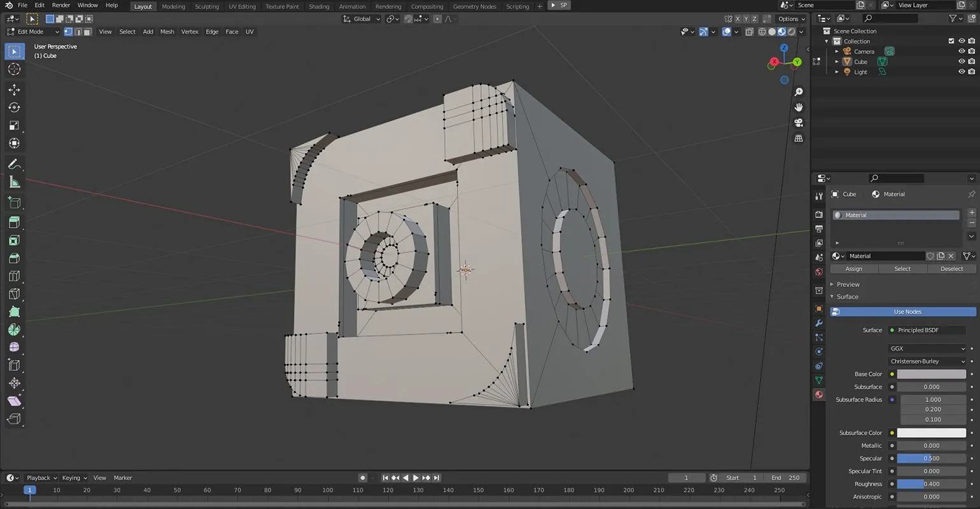Expand the Preview panel section

tap(848, 284)
